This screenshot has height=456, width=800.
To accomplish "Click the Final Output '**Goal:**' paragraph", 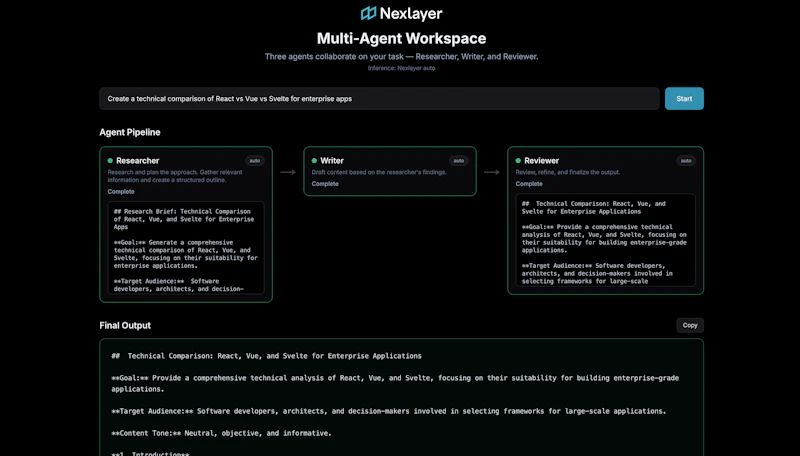I will pyautogui.click(x=395, y=384).
